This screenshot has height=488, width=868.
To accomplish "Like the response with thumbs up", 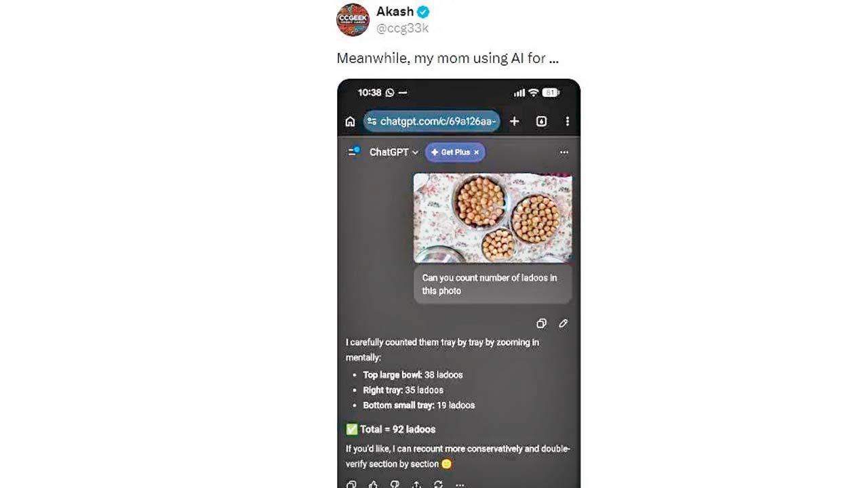I will click(373, 484).
